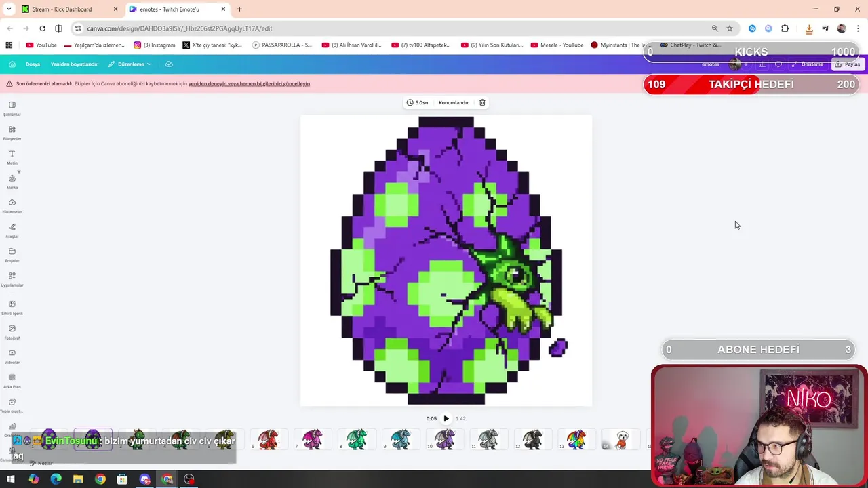Open the Chrome tab search dropdown
The image size is (868, 488).
(9, 9)
